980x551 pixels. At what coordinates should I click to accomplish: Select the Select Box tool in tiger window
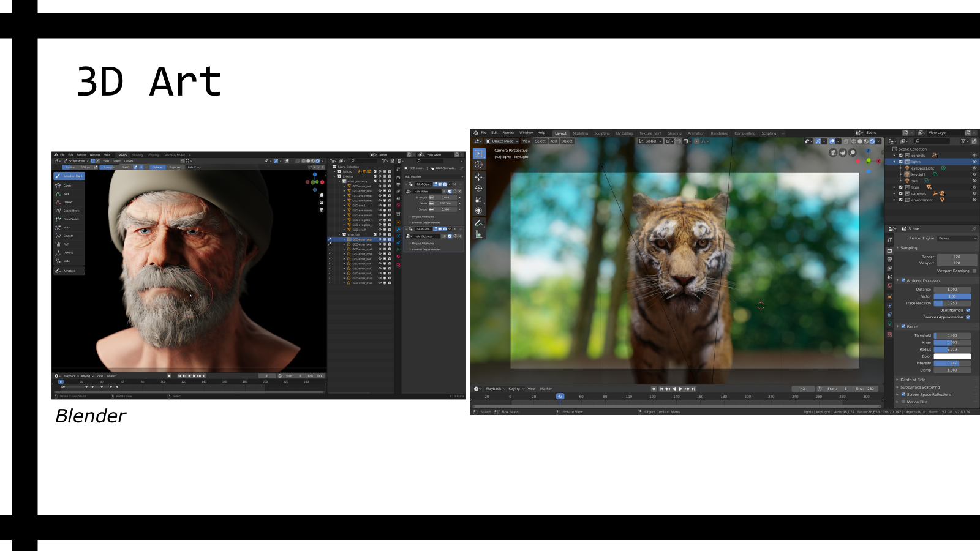(479, 153)
